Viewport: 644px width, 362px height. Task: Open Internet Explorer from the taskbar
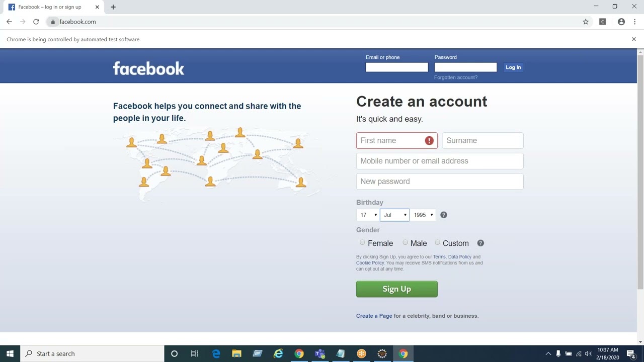click(278, 353)
